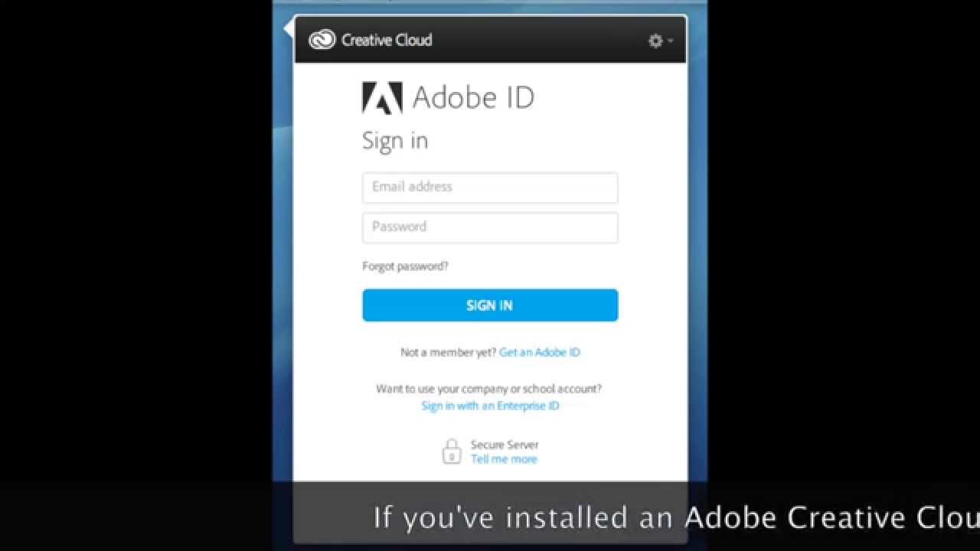Expand the arrow beside the gear
The height and width of the screenshot is (551, 980).
[671, 41]
